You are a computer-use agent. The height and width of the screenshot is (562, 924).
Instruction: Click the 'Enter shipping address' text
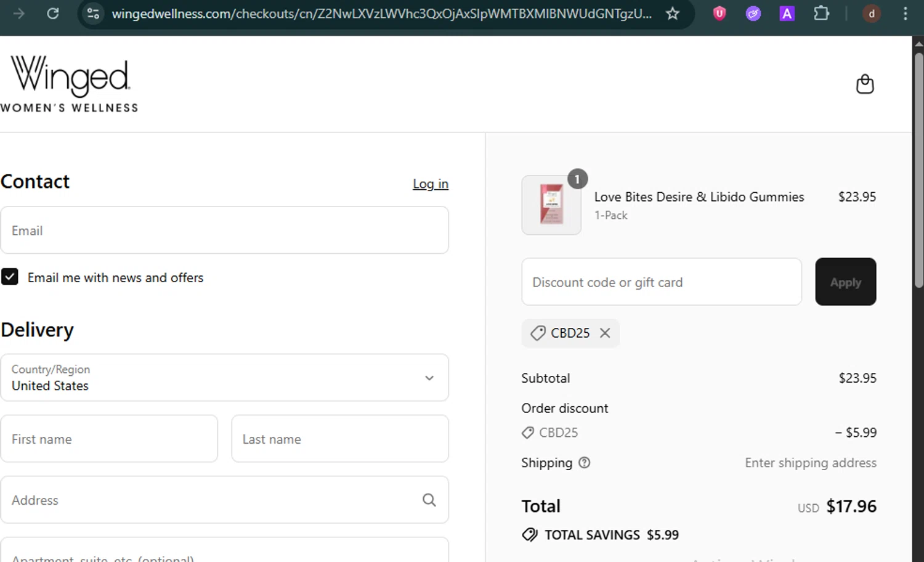811,463
